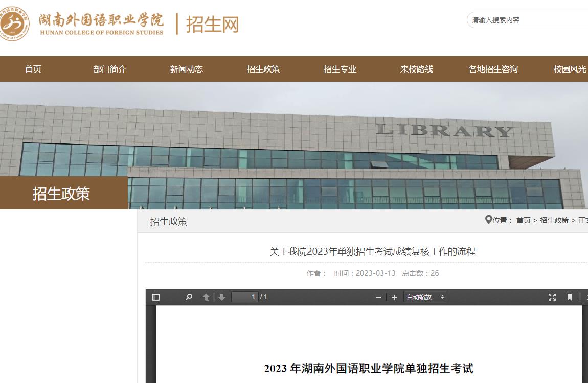Click the 湖南外国语职业学院 college name text
The height and width of the screenshot is (383, 588).
[101, 20]
